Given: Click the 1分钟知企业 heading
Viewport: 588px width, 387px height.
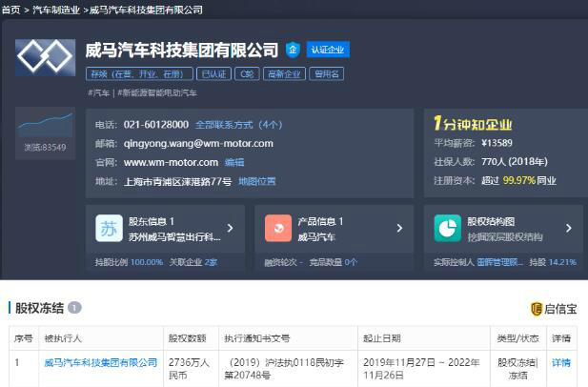Looking at the screenshot, I should point(473,123).
